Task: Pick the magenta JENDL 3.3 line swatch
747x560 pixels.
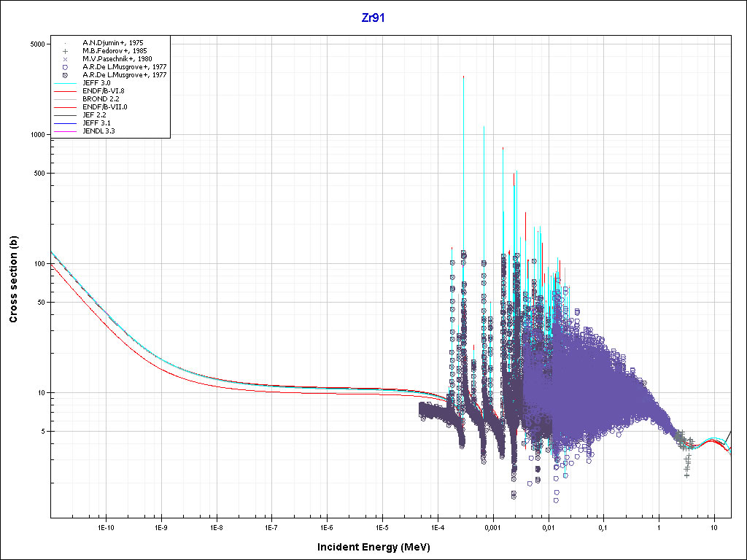Action: pyautogui.click(x=65, y=131)
